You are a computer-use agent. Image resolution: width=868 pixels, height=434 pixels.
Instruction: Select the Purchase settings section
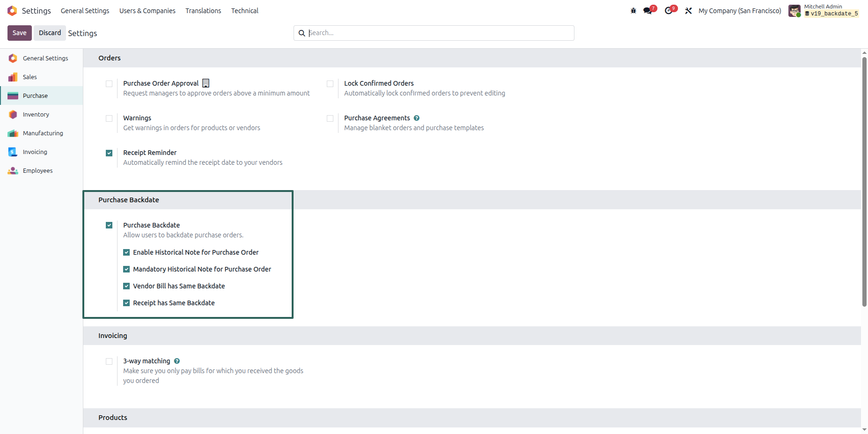tap(41, 96)
